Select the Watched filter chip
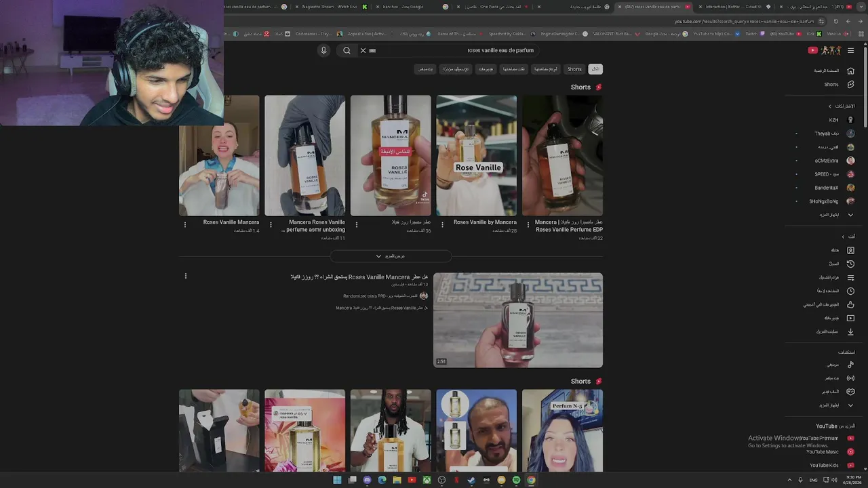Screen dimensions: 868x488 click(x=513, y=69)
